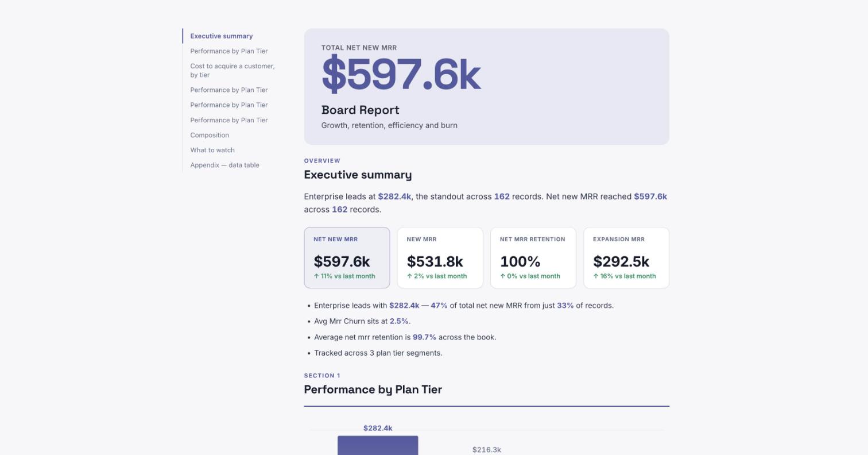Open Performance by Plan Tier link directly below Executive summary link
Viewport: 868px width, 455px height.
tap(229, 51)
